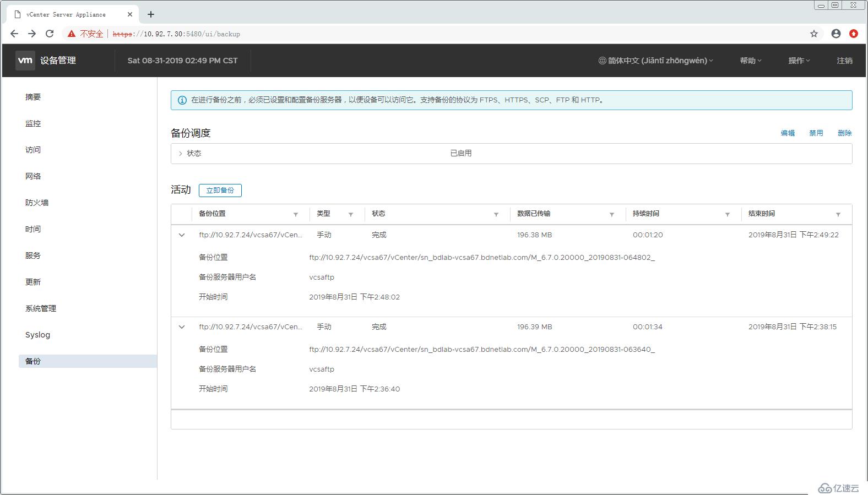Click the red browser update icon
The width and height of the screenshot is (868, 495).
tap(854, 34)
